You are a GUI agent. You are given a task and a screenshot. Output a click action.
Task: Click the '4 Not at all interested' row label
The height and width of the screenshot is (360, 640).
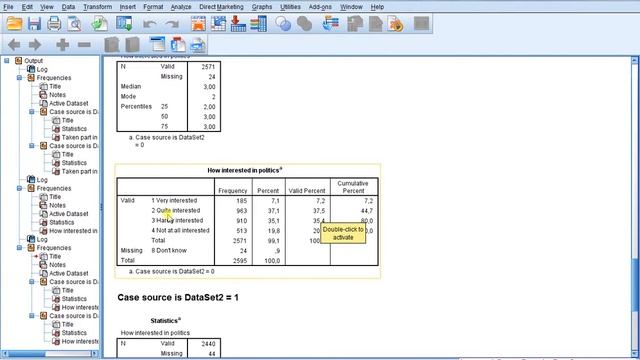click(180, 230)
